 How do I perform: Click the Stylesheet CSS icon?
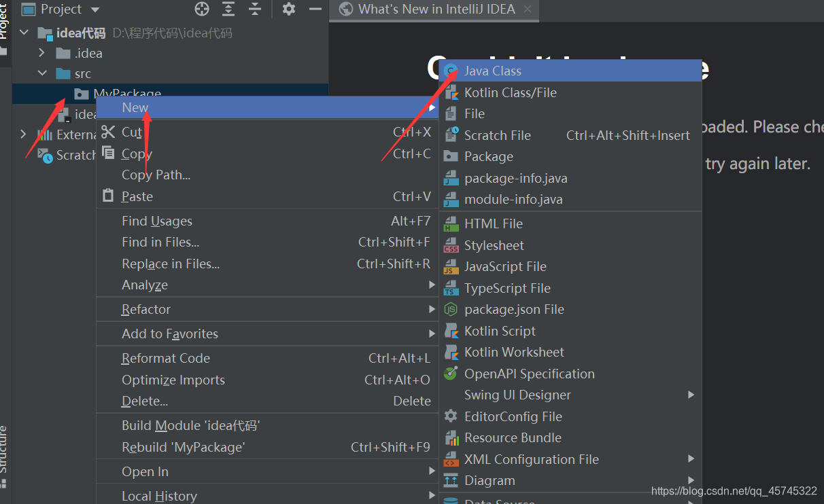(451, 245)
